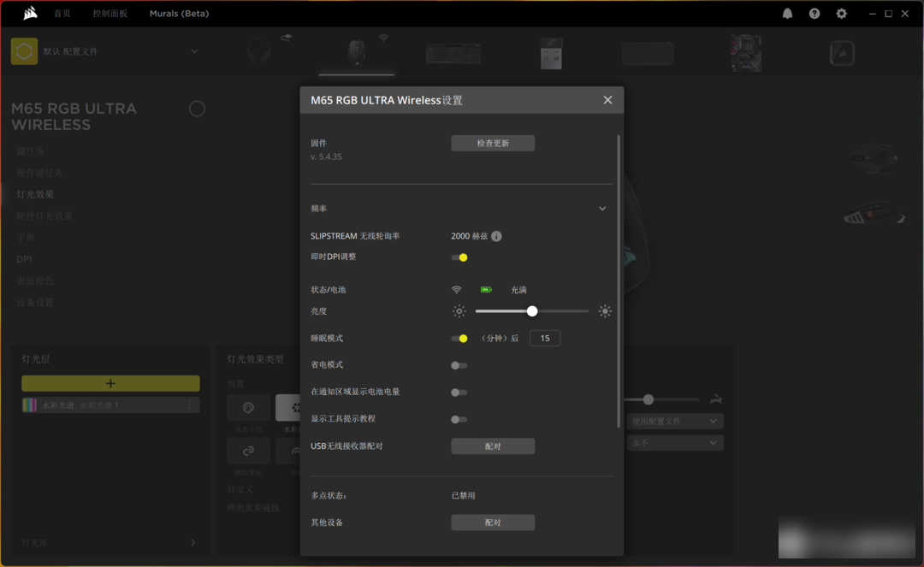
Task: Close the M65 settings dialog
Action: (607, 100)
